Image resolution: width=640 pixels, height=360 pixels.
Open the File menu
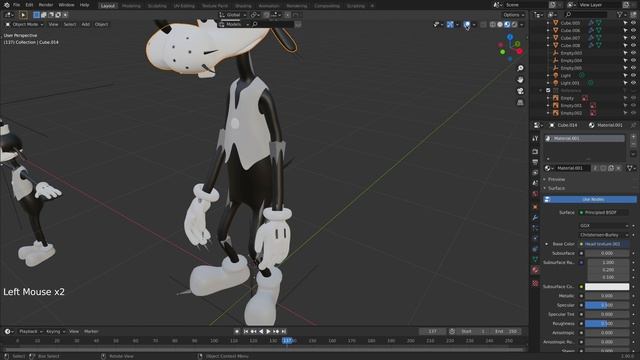(17, 5)
